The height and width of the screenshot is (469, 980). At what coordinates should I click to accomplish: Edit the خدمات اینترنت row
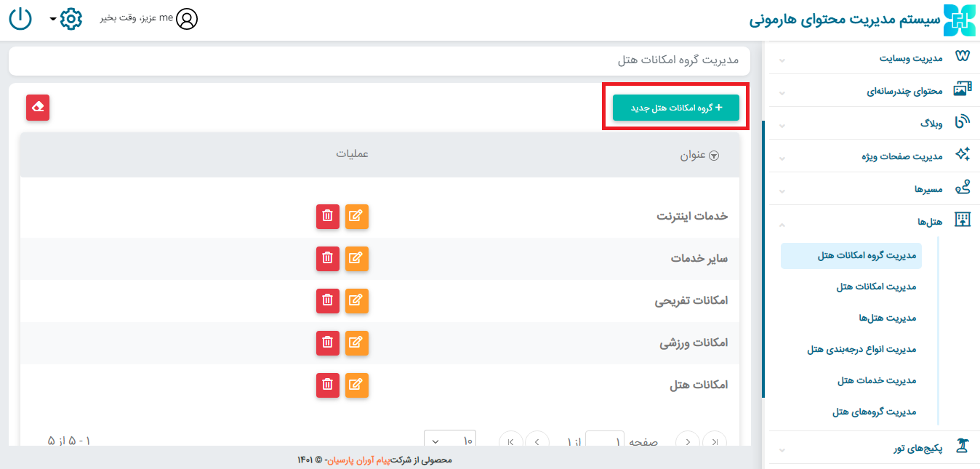(356, 216)
